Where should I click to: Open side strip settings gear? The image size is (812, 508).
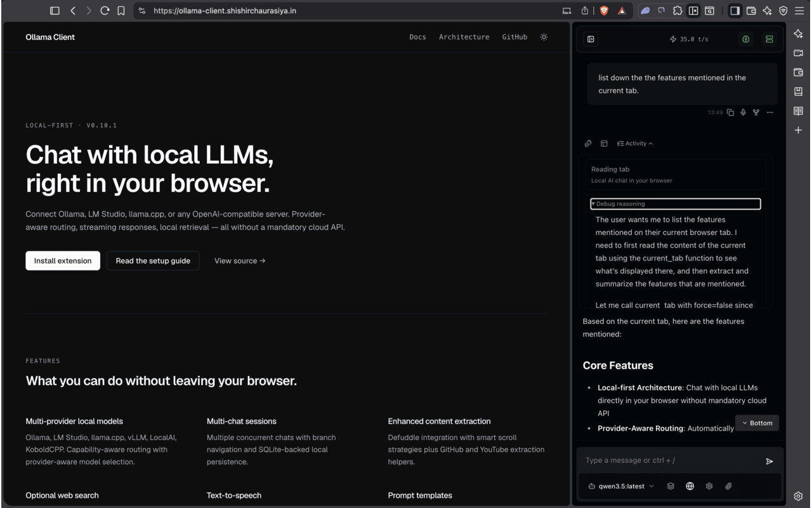(799, 496)
